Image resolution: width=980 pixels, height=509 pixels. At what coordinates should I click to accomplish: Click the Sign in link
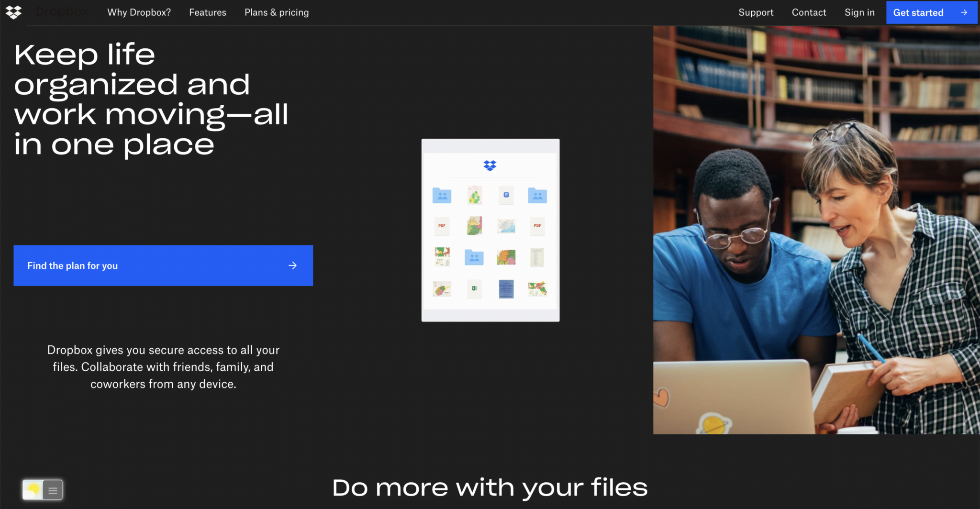(x=859, y=12)
